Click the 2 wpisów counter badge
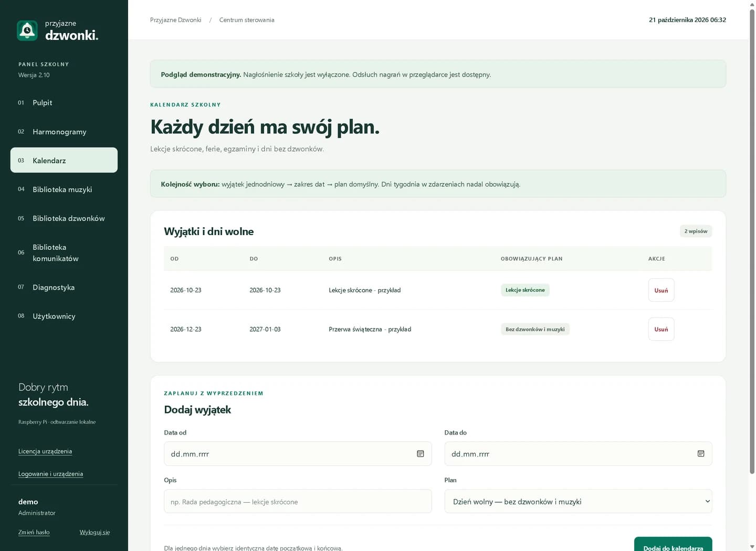 [696, 231]
